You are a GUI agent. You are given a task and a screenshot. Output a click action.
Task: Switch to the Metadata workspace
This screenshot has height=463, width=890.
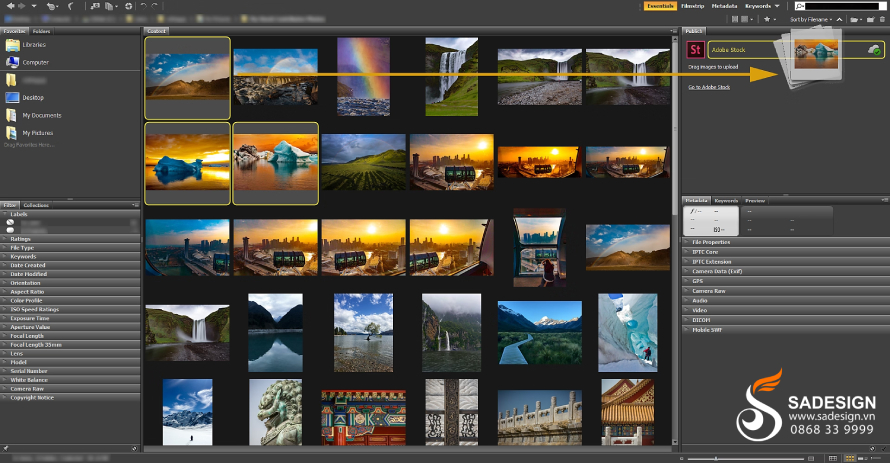(724, 6)
